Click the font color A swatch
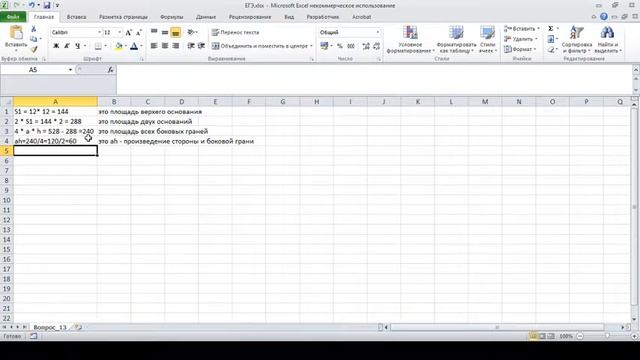 [x=134, y=46]
